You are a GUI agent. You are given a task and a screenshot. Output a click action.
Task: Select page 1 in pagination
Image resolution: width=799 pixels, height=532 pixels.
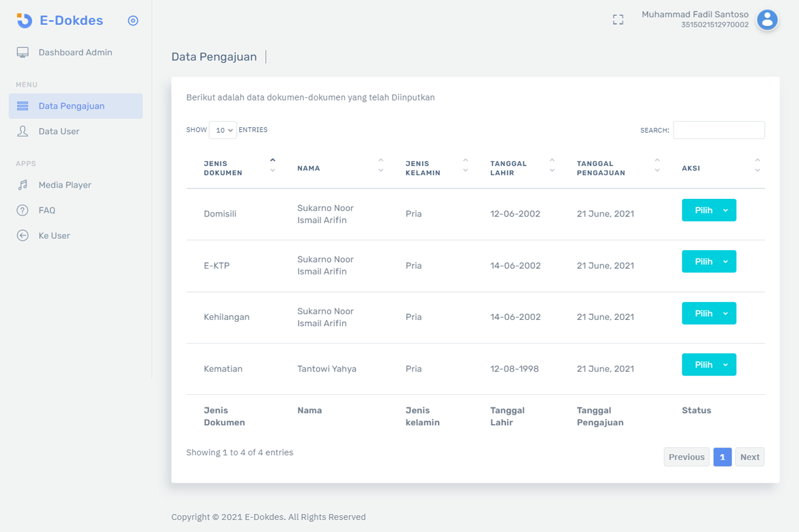click(722, 457)
